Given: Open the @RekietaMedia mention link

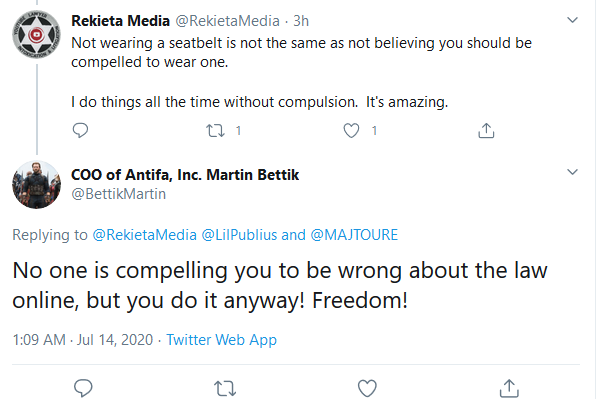Looking at the screenshot, I should pos(145,235).
